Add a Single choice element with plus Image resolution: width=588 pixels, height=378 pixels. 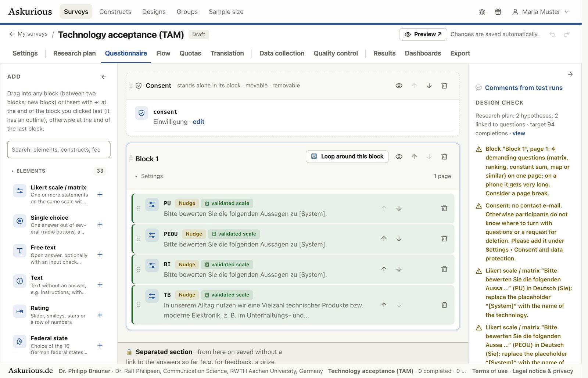pos(100,224)
